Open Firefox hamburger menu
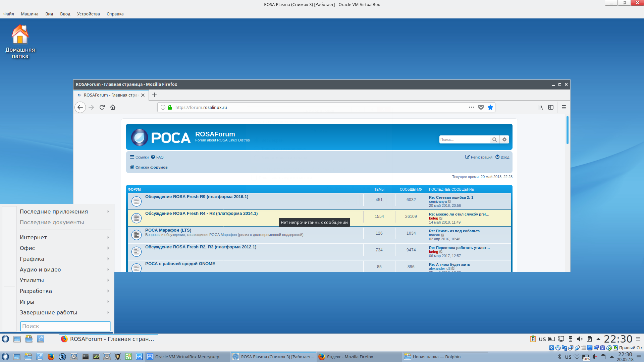Screen dimensions: 644x362 [x=563, y=107]
